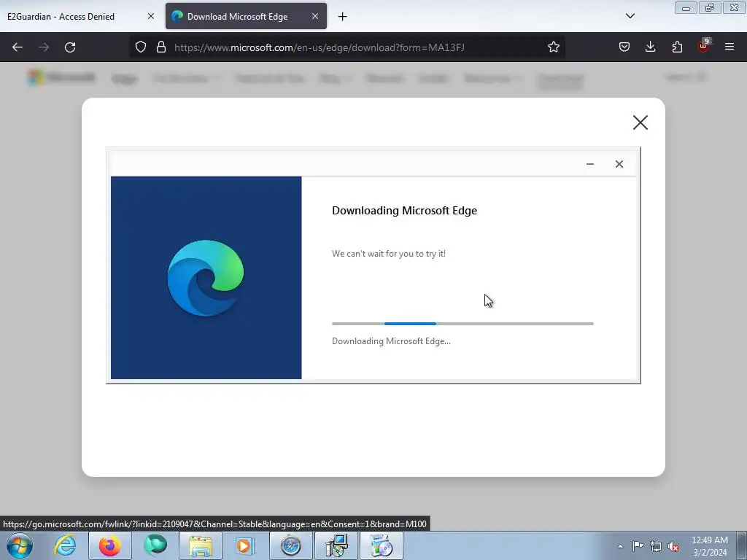The width and height of the screenshot is (747, 560).
Task: Click the uBlock Origin extension icon
Action: 704,46
